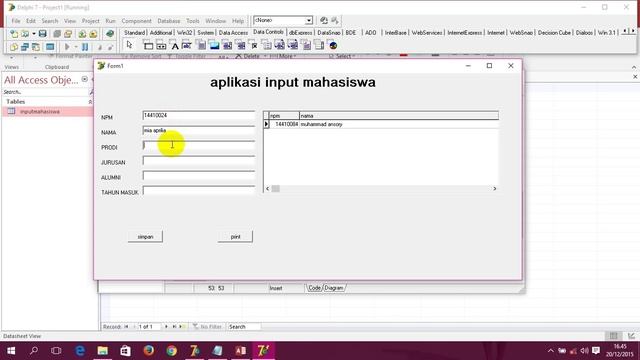Click the Datasheet View icon in status bar
Viewport: 640px width, 360px height.
tap(613, 336)
